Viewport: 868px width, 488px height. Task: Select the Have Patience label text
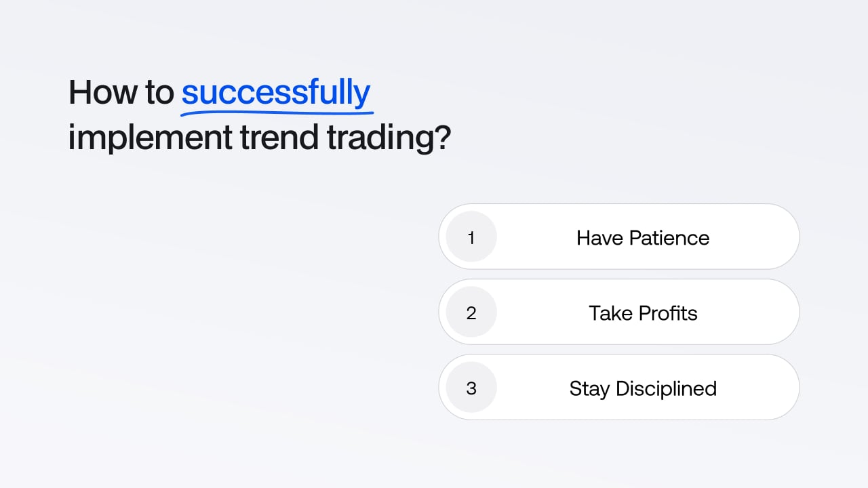pyautogui.click(x=643, y=238)
